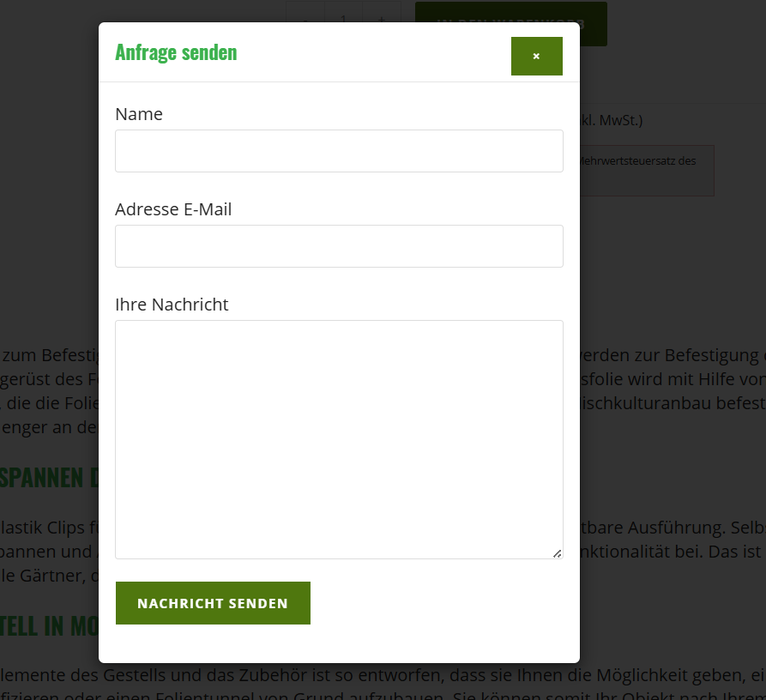The width and height of the screenshot is (766, 700).
Task: Click the Nachricht senden button
Action: 213,603
